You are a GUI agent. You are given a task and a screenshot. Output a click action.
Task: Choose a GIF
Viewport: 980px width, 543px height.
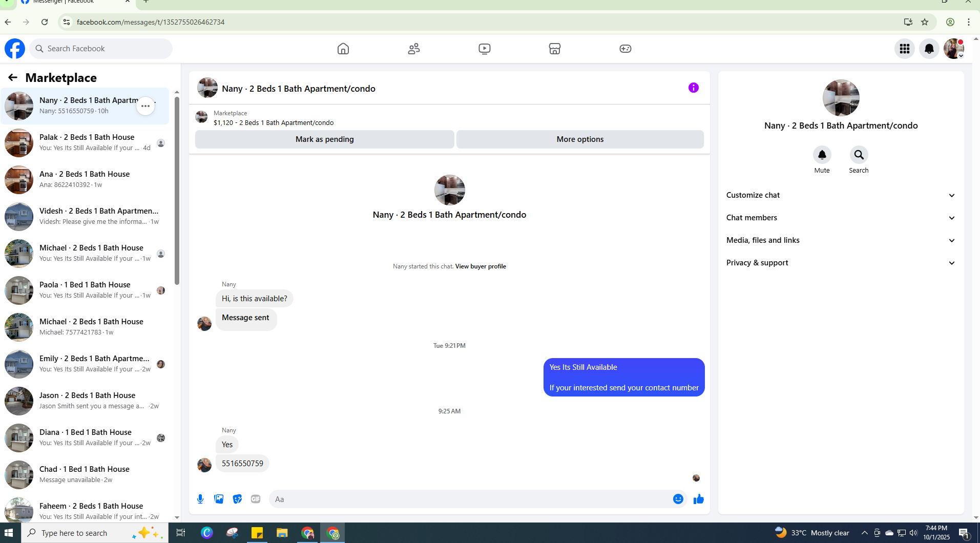tap(256, 499)
